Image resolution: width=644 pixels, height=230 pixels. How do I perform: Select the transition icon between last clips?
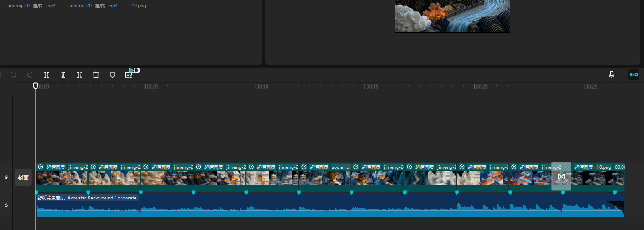(561, 177)
